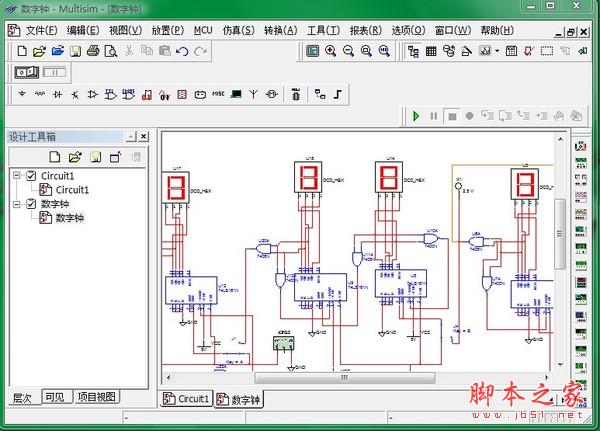Viewport: 600px width, 431px height.
Task: Click the XFG function generator instrument in the circuit
Action: 284,343
